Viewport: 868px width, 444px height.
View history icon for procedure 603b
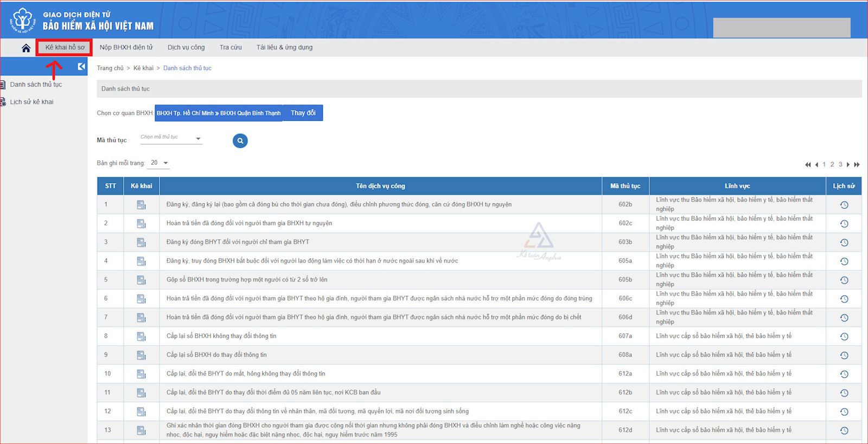(x=844, y=242)
